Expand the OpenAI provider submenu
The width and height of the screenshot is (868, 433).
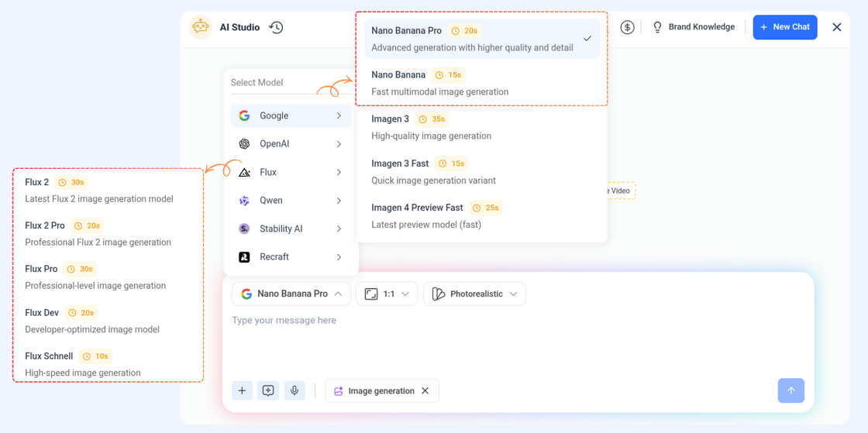291,144
